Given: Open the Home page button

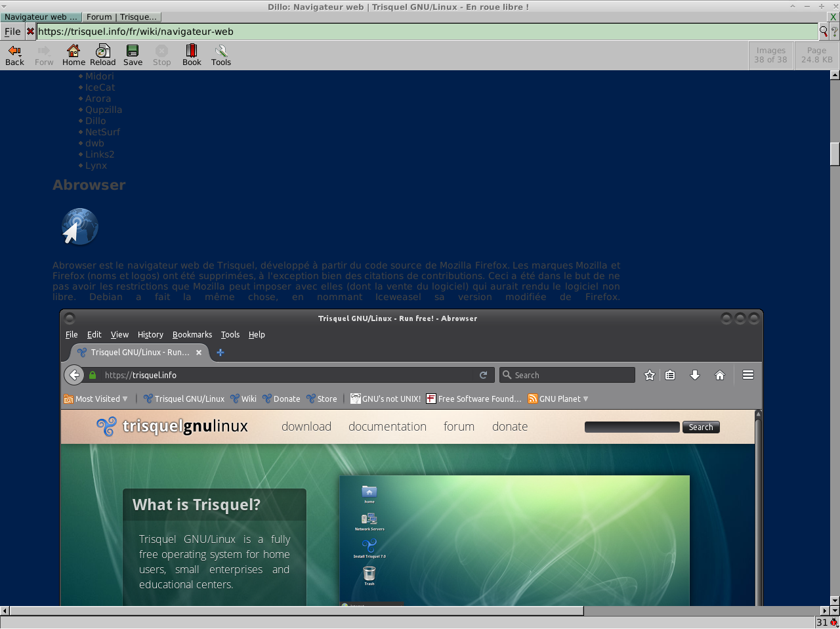Looking at the screenshot, I should click(x=73, y=55).
